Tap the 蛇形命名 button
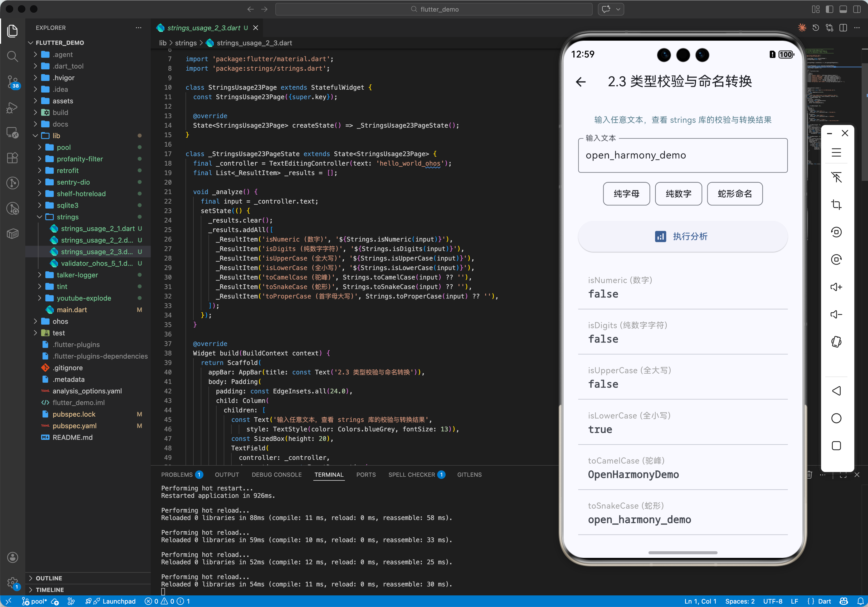The image size is (868, 607). click(734, 194)
